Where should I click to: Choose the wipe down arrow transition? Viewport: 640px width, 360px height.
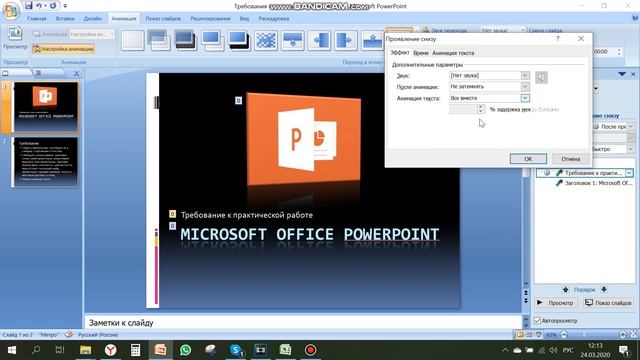pyautogui.click(x=293, y=40)
